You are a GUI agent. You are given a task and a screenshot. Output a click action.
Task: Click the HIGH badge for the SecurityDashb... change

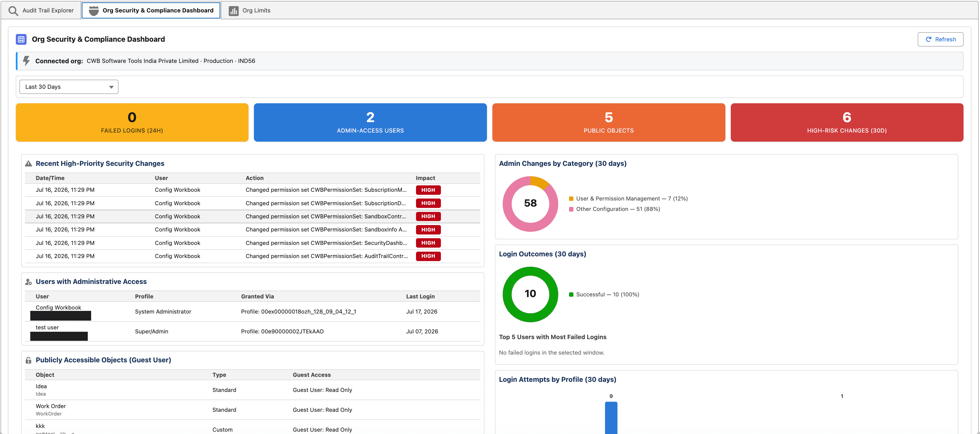tap(428, 243)
